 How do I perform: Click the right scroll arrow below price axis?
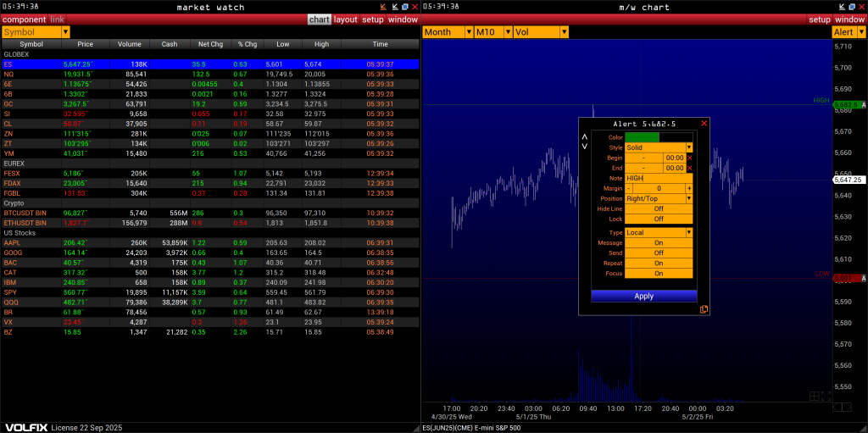click(x=847, y=408)
